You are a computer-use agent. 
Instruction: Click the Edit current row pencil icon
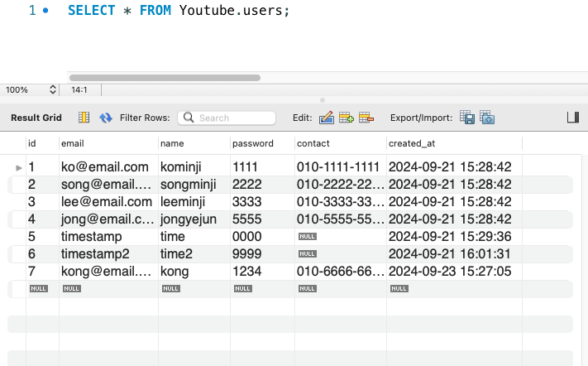click(x=327, y=118)
